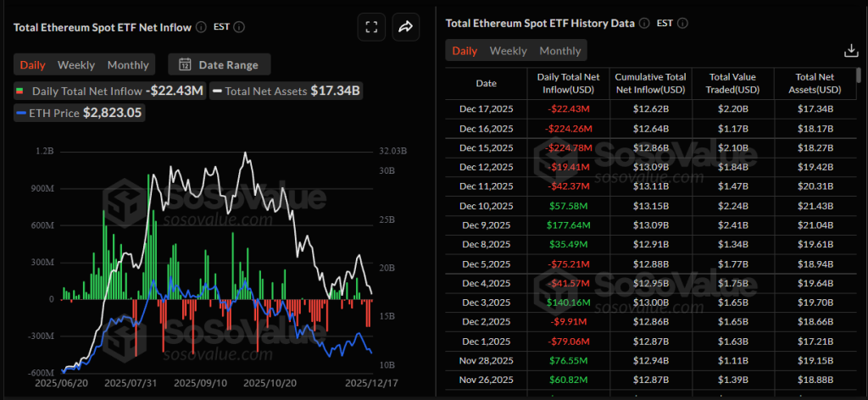Click info icon beside History Data title
868x400 pixels.
coord(644,24)
